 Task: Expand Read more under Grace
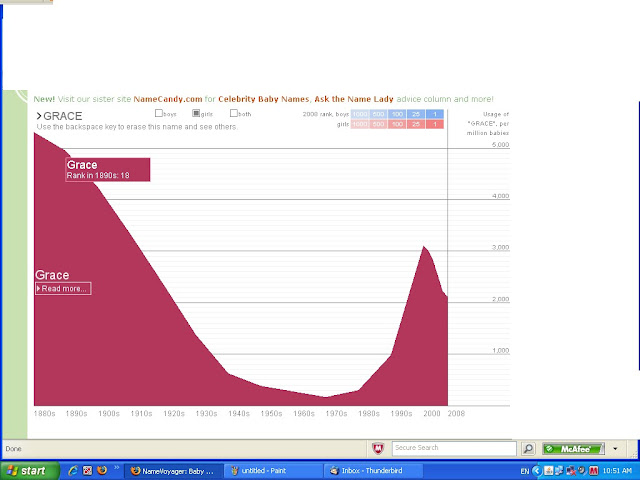pyautogui.click(x=63, y=289)
